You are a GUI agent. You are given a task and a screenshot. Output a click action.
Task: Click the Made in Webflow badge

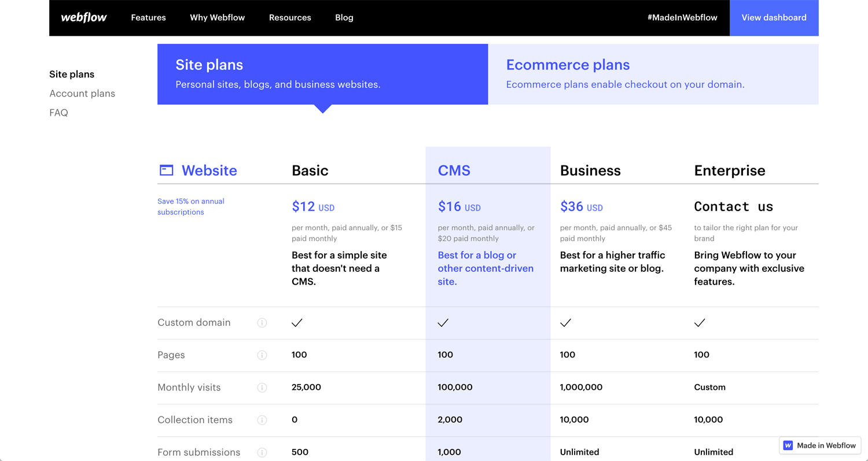click(820, 445)
